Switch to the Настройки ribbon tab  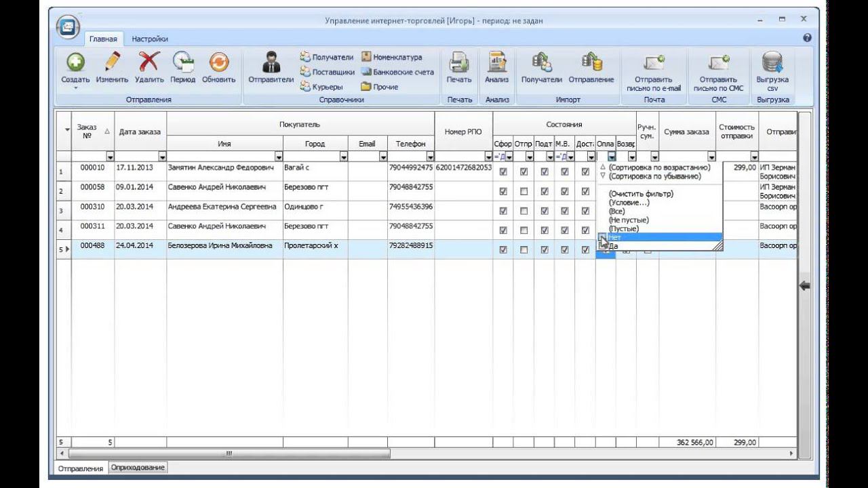tap(150, 39)
